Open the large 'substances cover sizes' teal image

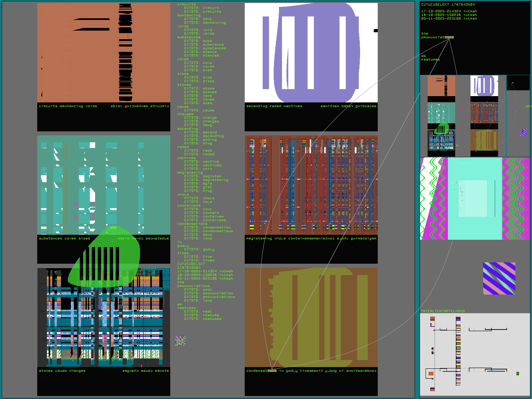pyautogui.click(x=104, y=185)
